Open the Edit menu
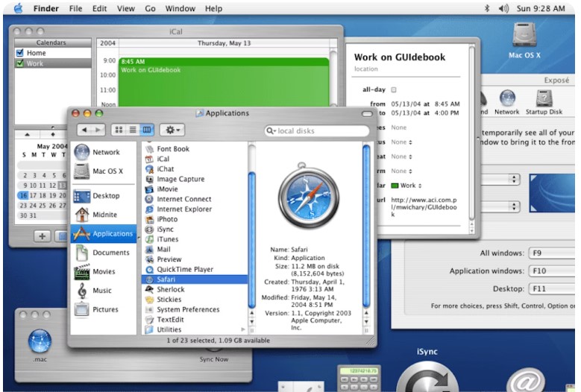Image resolution: width=581 pixels, height=392 pixels. coord(100,8)
